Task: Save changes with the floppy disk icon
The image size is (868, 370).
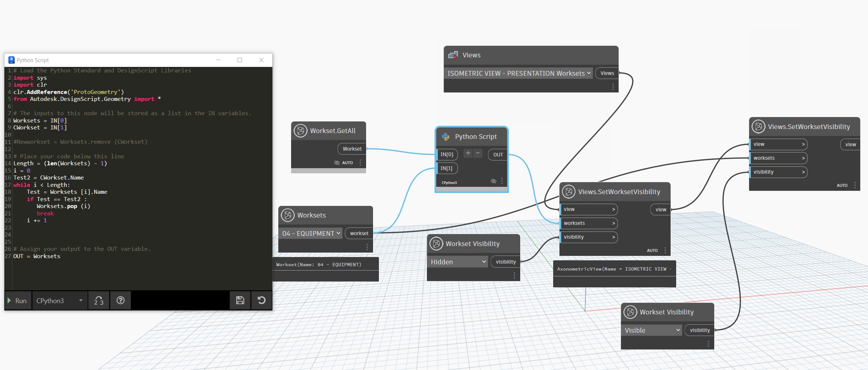Action: [240, 301]
